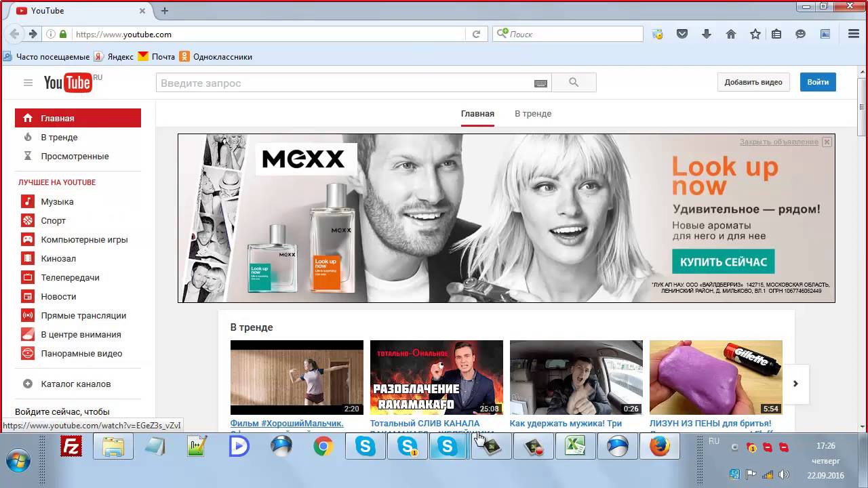Open Как удержать мужика video title
The height and width of the screenshot is (488, 868).
tap(566, 424)
